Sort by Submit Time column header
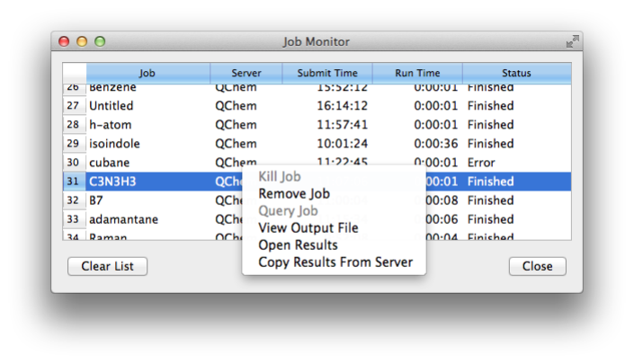The image size is (634, 364). tap(327, 74)
